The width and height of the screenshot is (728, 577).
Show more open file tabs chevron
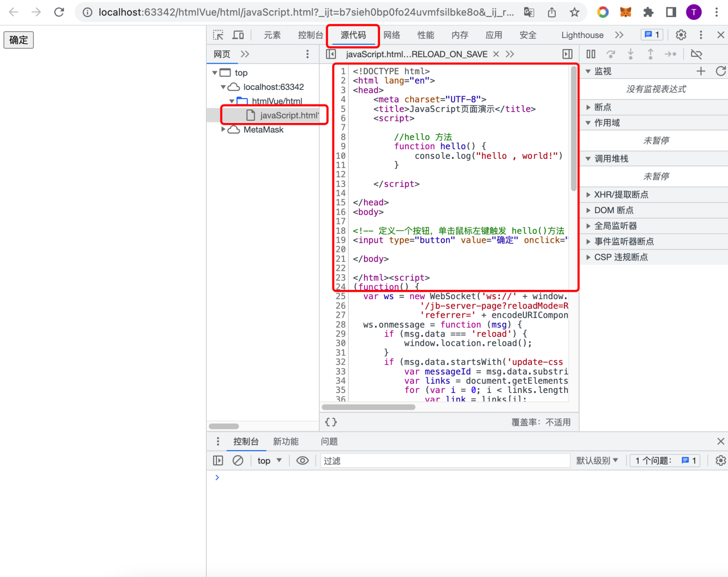click(510, 54)
